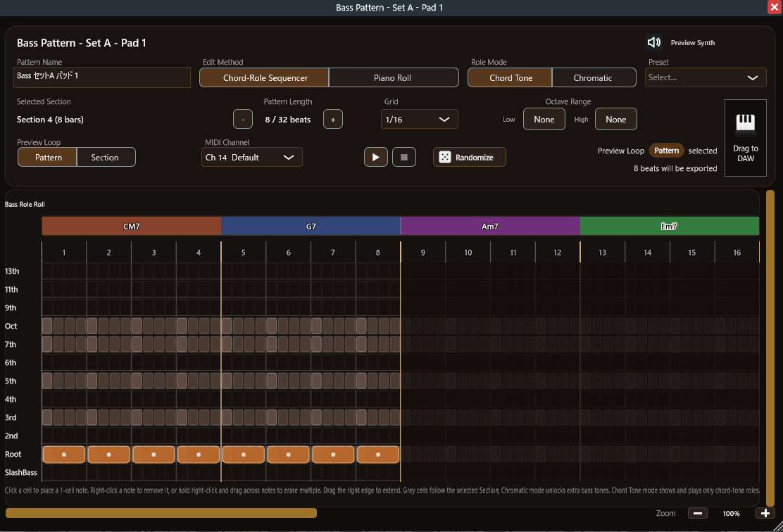Select the Em7 chord block
The image size is (783, 532).
point(669,226)
